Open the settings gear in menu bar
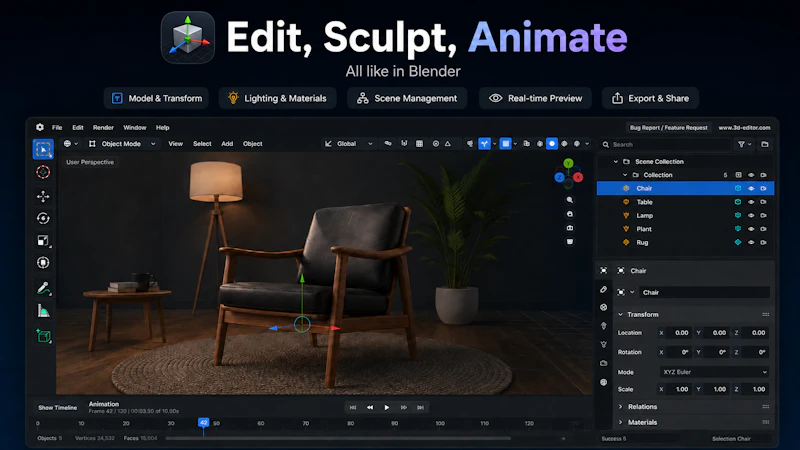Screen dimensions: 800x450 (40, 127)
